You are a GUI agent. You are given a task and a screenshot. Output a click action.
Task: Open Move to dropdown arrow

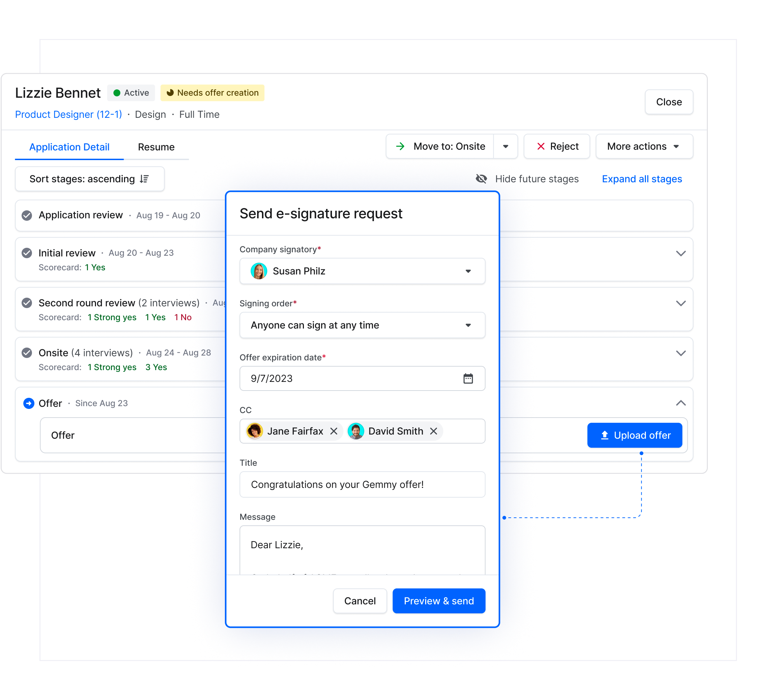point(505,146)
